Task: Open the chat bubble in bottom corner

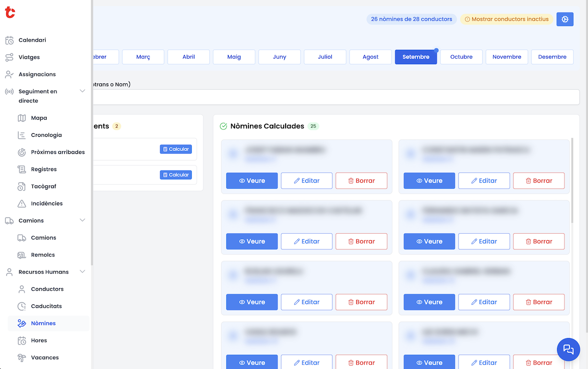Action: [568, 349]
